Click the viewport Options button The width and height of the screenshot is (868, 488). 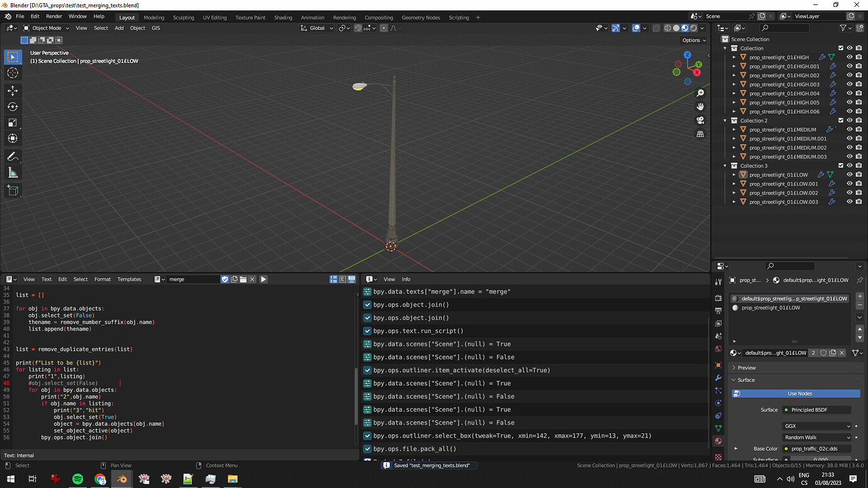694,40
